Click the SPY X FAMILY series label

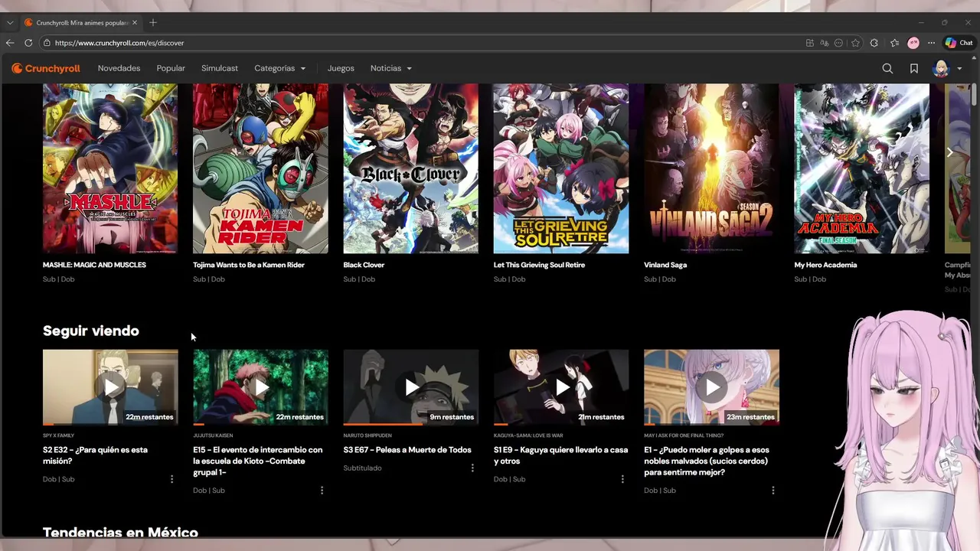[x=58, y=435]
